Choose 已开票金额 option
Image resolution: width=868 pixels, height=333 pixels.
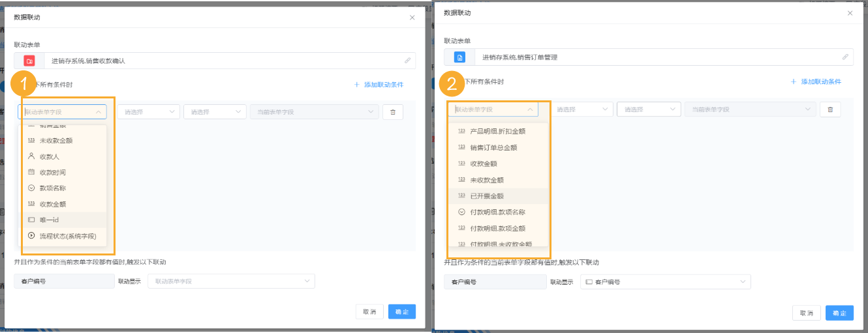click(x=499, y=195)
